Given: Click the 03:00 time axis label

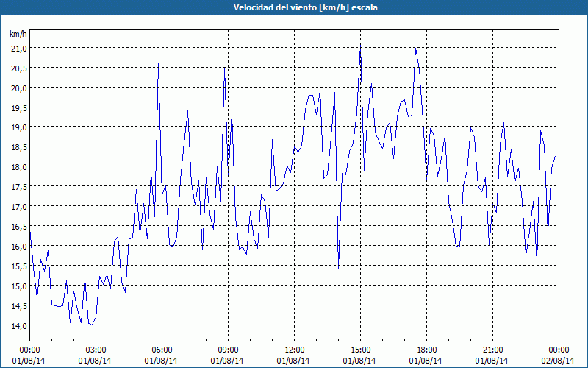Looking at the screenshot, I should coord(96,350).
